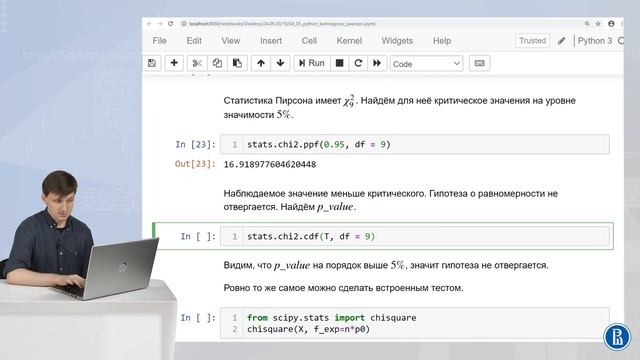Click the paragraph beginning Видим, что p_value

pyautogui.click(x=386, y=265)
